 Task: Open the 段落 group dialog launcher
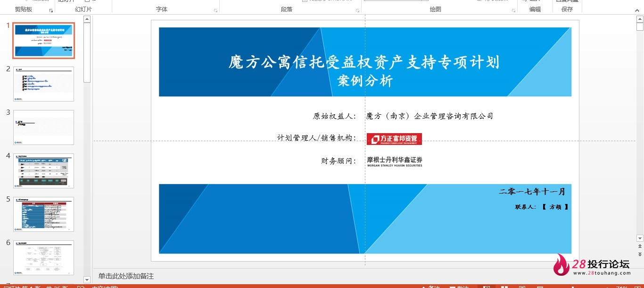click(x=357, y=10)
